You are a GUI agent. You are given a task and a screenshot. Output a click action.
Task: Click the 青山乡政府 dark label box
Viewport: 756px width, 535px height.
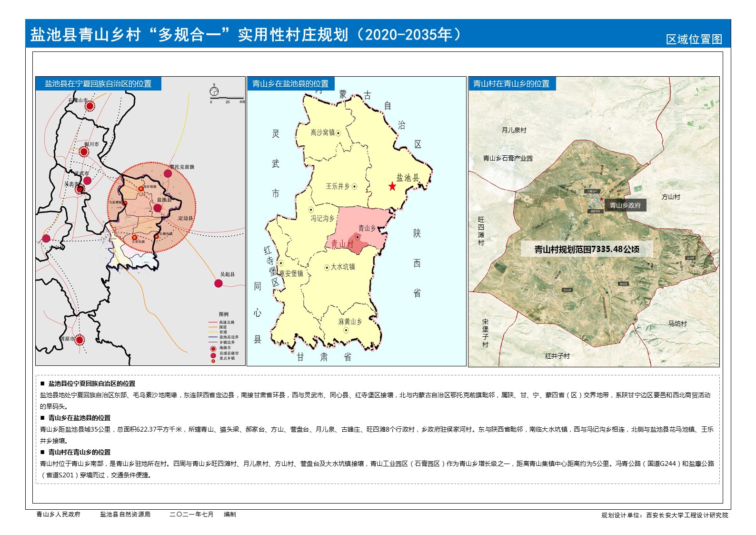(x=625, y=205)
